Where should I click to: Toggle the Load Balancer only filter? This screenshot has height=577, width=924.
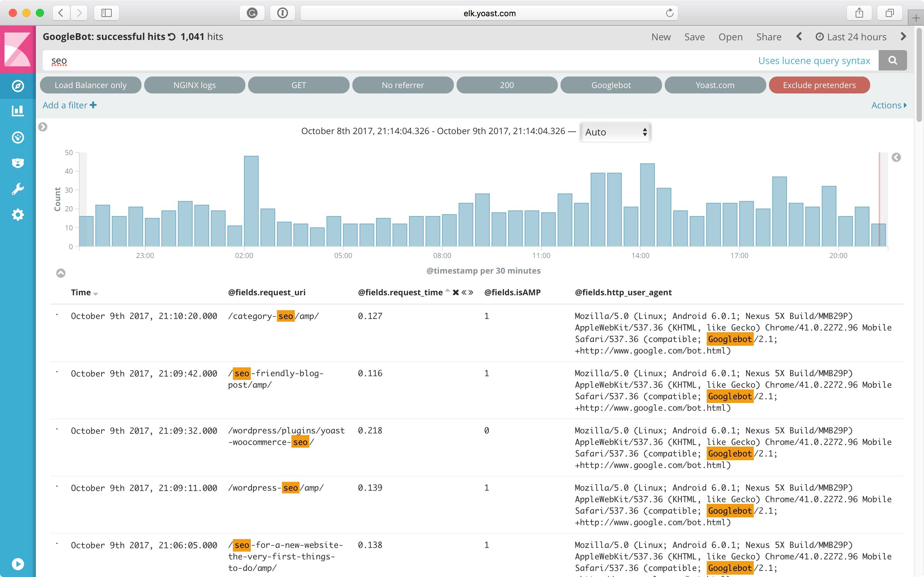[90, 85]
